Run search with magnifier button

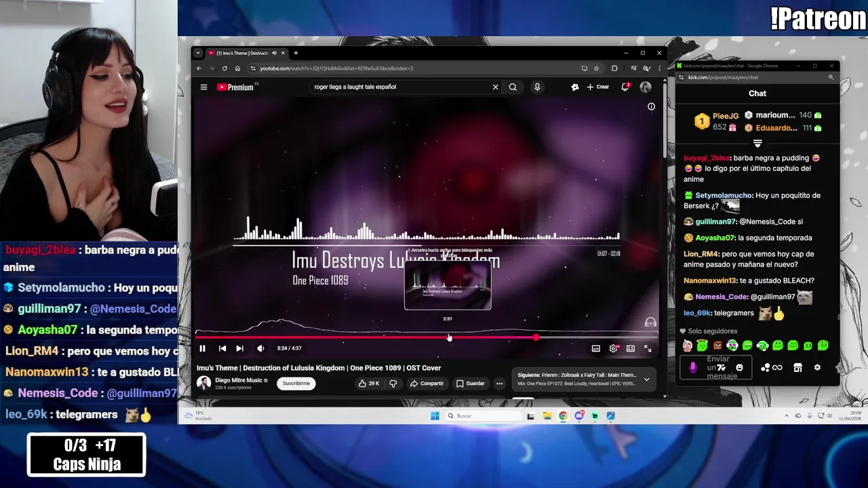tap(513, 87)
